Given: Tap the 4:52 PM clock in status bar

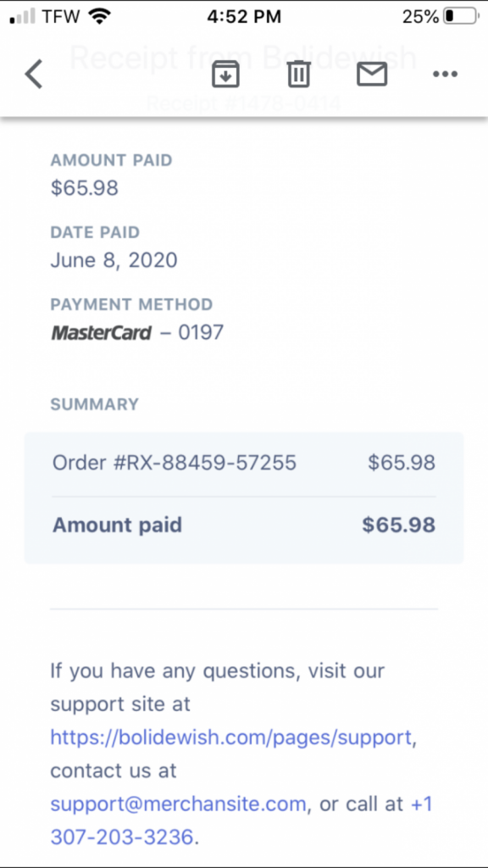Looking at the screenshot, I should coord(244,17).
